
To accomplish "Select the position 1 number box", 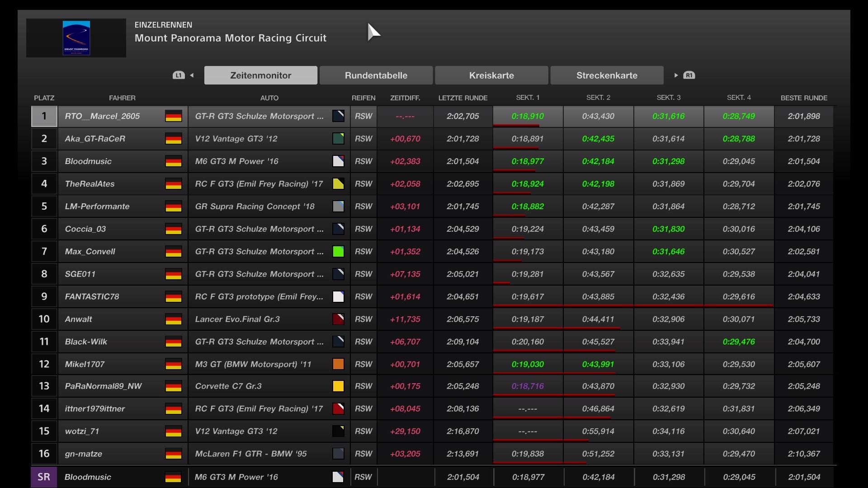I will [x=44, y=116].
